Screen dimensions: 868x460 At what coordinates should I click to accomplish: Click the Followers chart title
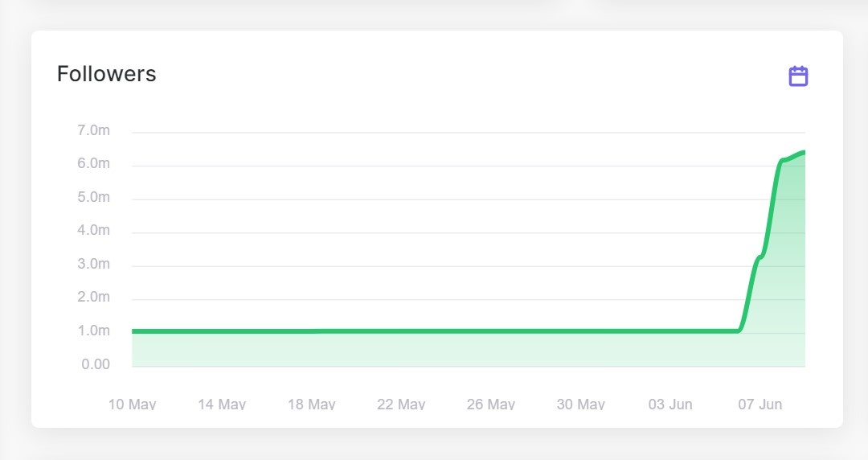tap(106, 74)
